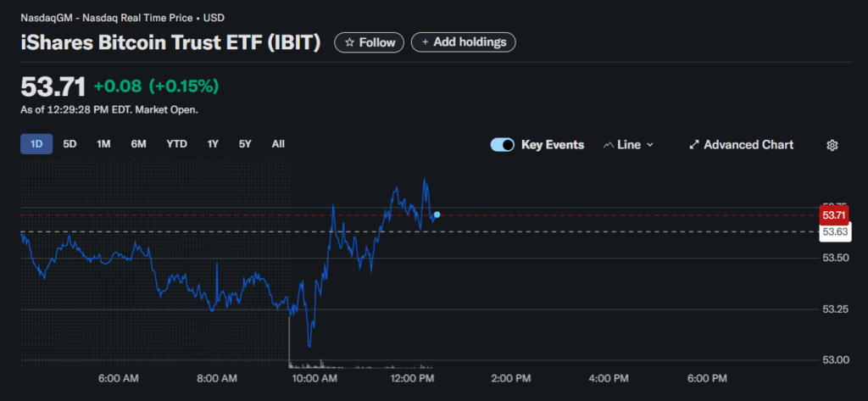This screenshot has width=868, height=401.
Task: Click the 8:00 AM time label
Action: coord(218,379)
